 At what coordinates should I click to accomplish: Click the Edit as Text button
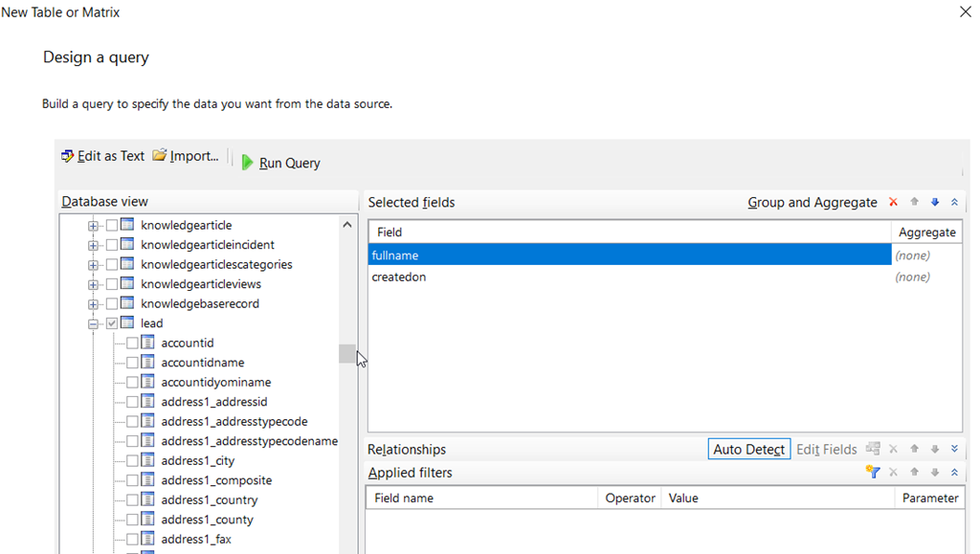102,156
